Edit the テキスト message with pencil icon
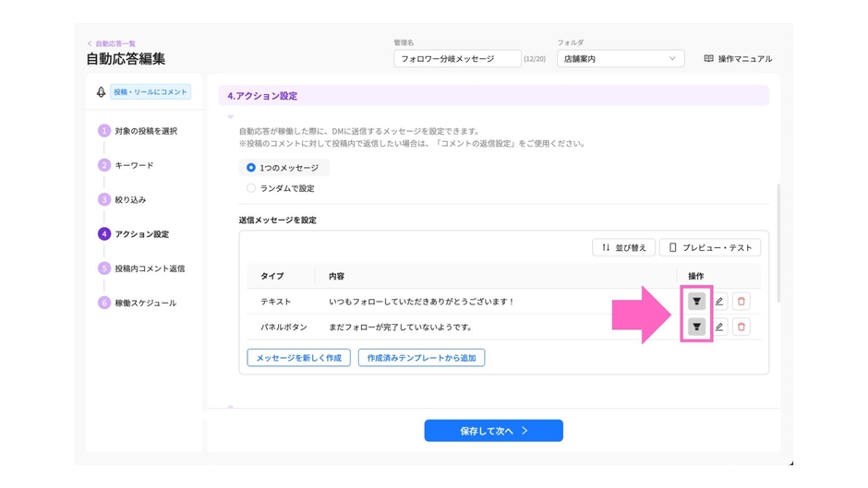The image size is (868, 488). point(719,302)
